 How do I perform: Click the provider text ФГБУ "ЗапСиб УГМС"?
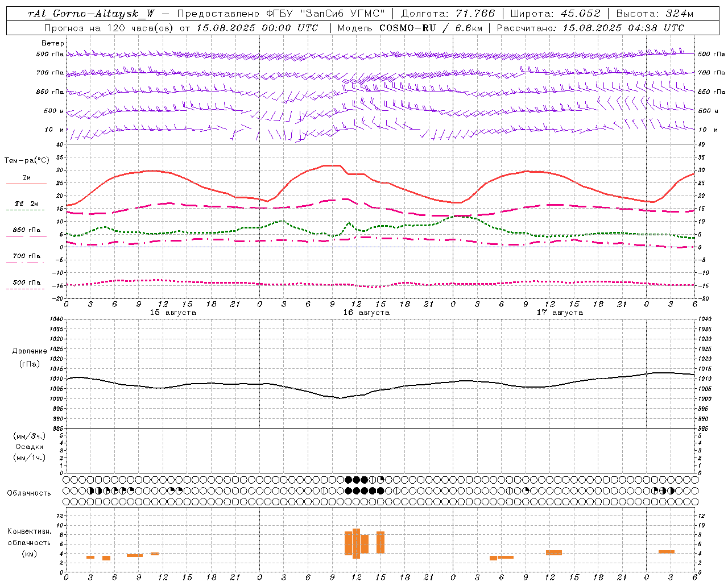[x=325, y=14]
